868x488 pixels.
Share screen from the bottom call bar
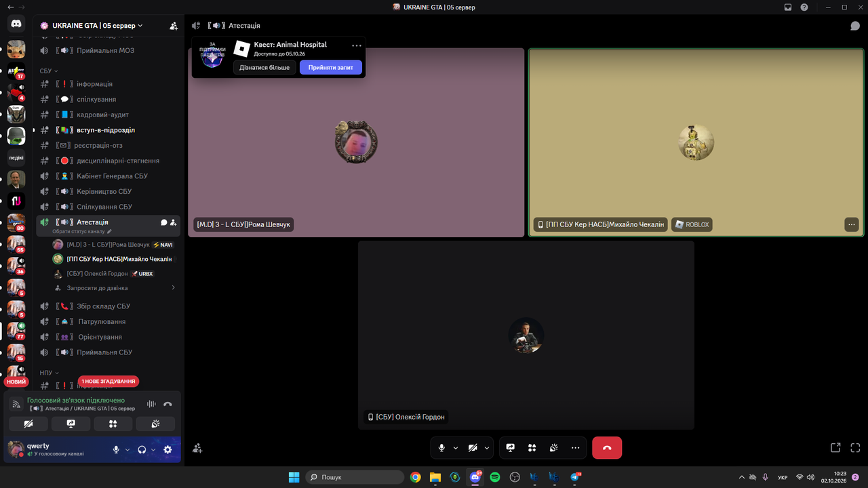511,448
